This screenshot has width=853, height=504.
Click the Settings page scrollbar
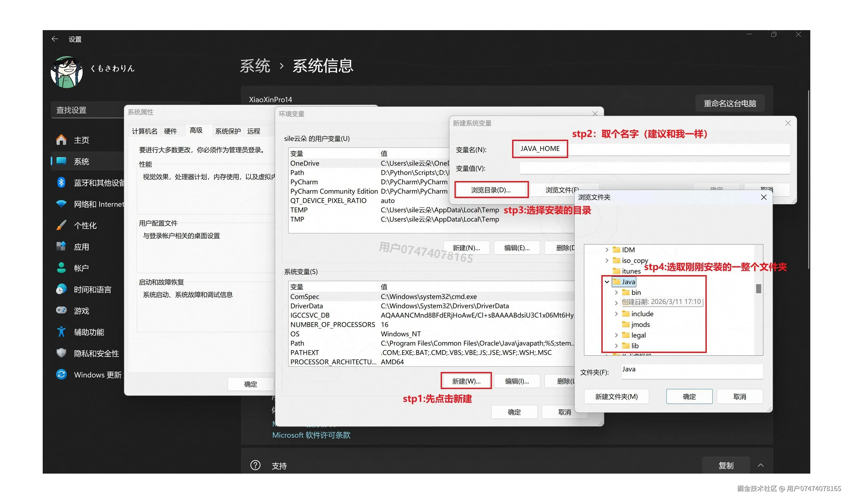point(808,179)
